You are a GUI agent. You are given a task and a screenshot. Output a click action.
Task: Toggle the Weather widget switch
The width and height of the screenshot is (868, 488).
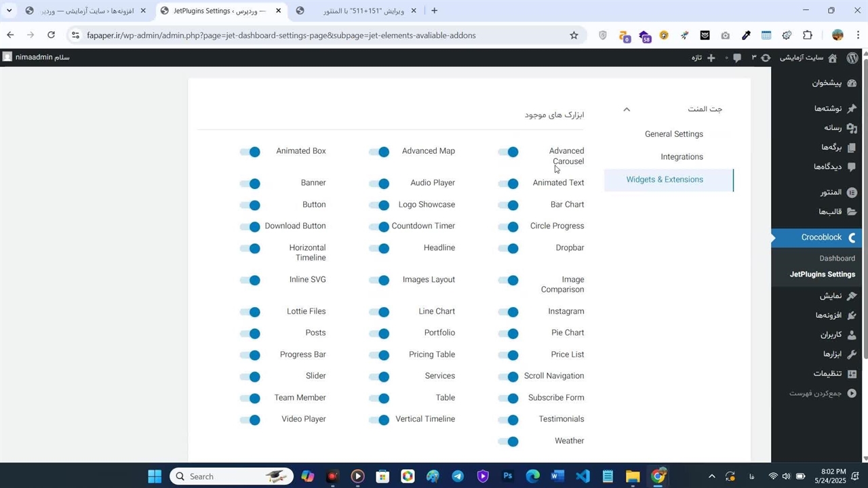(509, 441)
